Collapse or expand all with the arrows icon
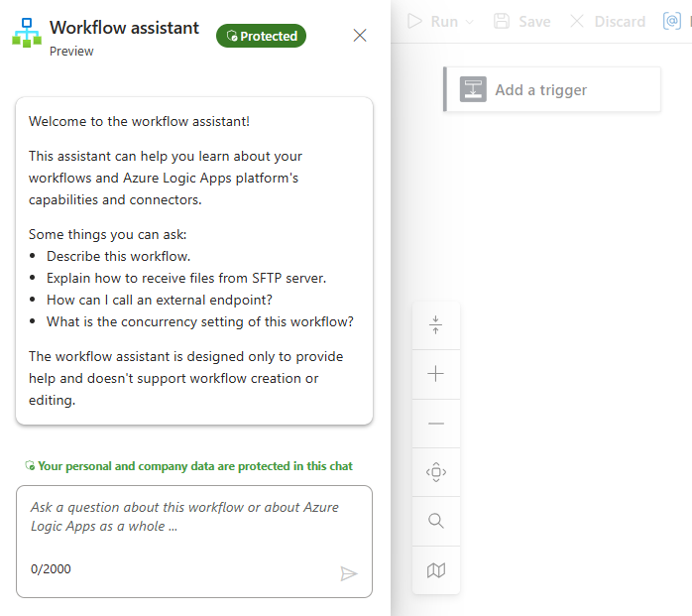The height and width of the screenshot is (616, 692). pos(435,325)
